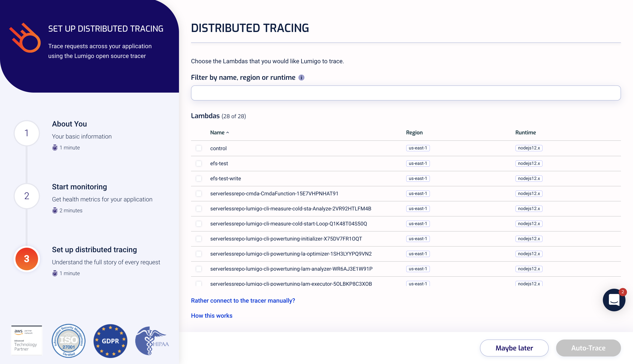Click the About You timer icon
Image resolution: width=633 pixels, height=364 pixels.
pos(55,148)
